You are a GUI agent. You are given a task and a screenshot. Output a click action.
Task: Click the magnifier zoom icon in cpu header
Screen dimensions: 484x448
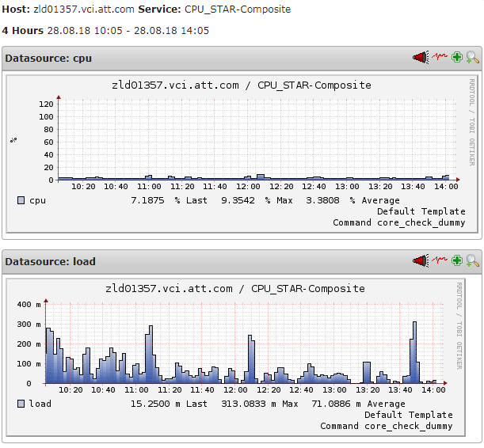click(472, 57)
